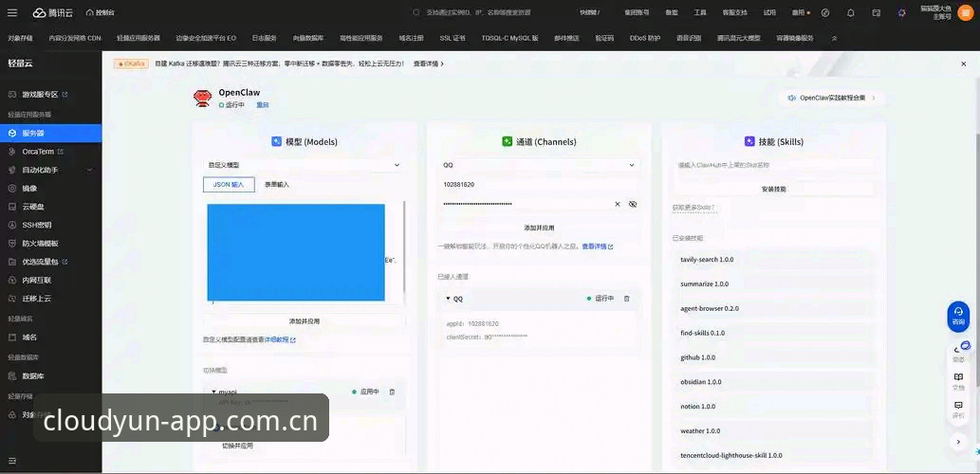Viewport: 980px width, 474px height.
Task: Open OpenClaw实践教程合集 button
Action: point(832,98)
